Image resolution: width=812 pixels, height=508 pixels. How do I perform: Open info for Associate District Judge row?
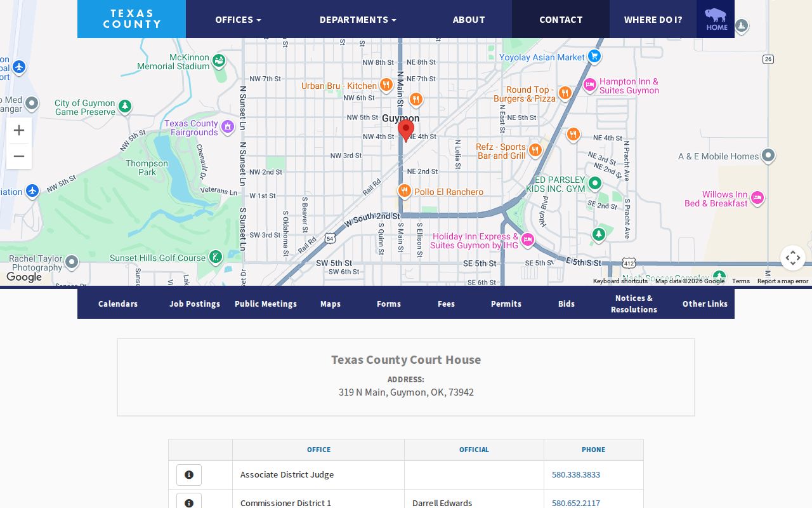189,475
